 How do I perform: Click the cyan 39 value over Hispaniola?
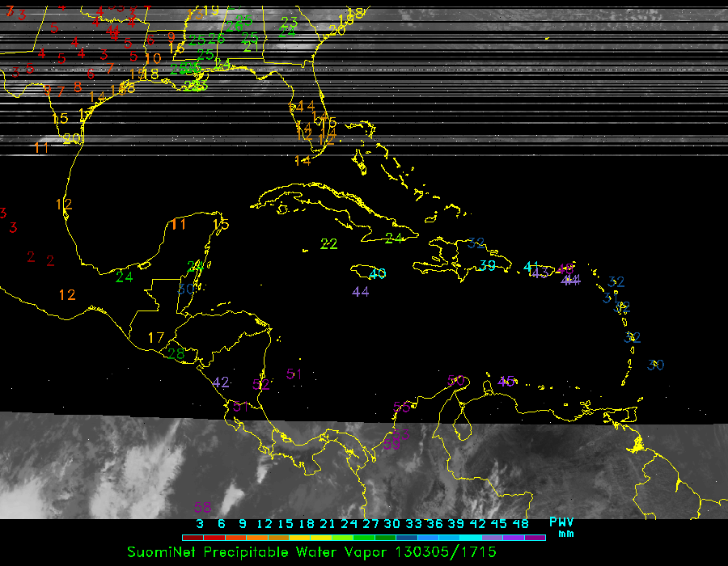(x=487, y=265)
